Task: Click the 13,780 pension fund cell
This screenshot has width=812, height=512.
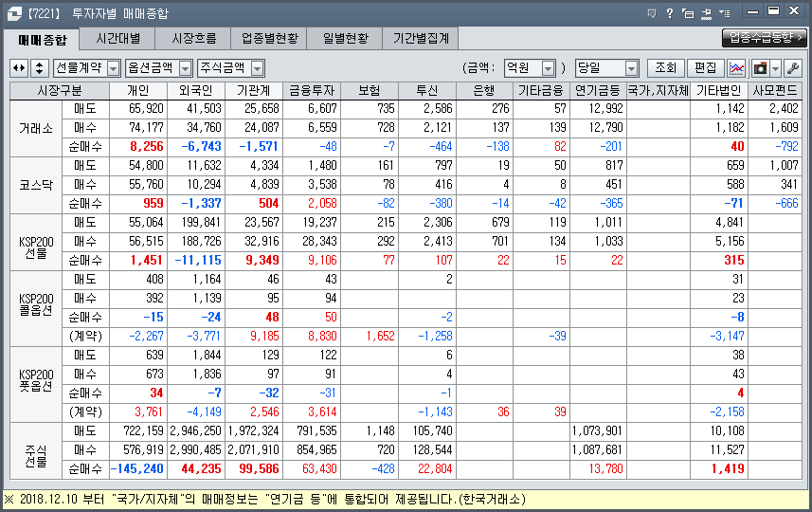Action: click(598, 469)
